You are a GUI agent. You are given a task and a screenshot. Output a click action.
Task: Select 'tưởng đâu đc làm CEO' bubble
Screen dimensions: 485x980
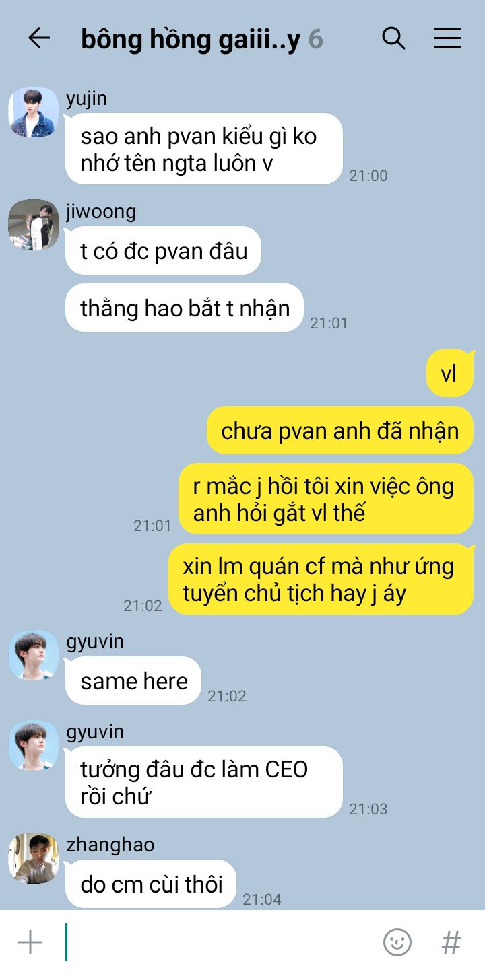pyautogui.click(x=204, y=782)
